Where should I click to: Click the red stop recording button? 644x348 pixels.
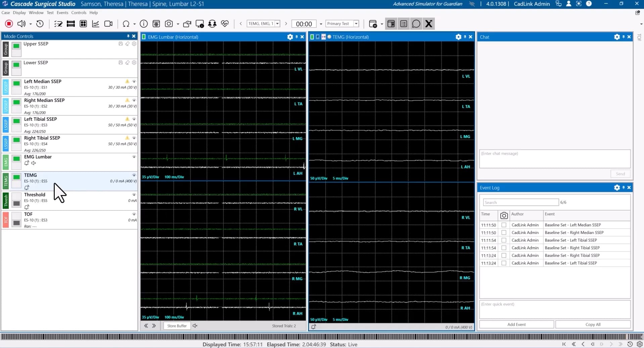tap(9, 24)
